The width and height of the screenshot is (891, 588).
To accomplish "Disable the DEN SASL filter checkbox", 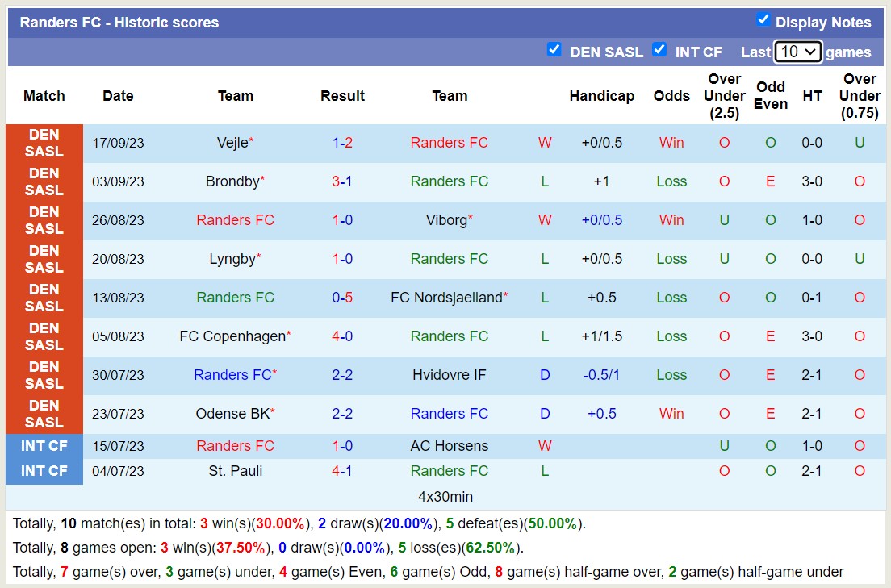I will (x=554, y=49).
